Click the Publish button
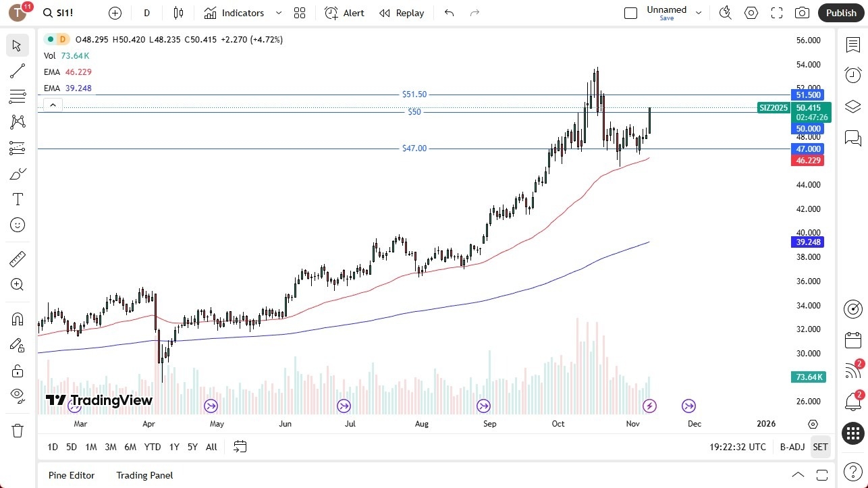The width and height of the screenshot is (868, 488). tap(840, 12)
